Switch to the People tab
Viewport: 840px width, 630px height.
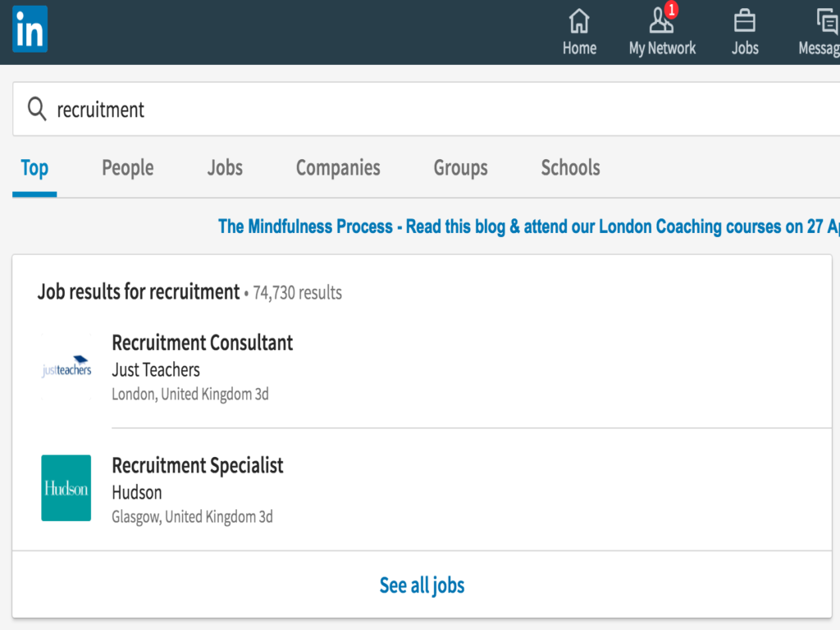[127, 168]
